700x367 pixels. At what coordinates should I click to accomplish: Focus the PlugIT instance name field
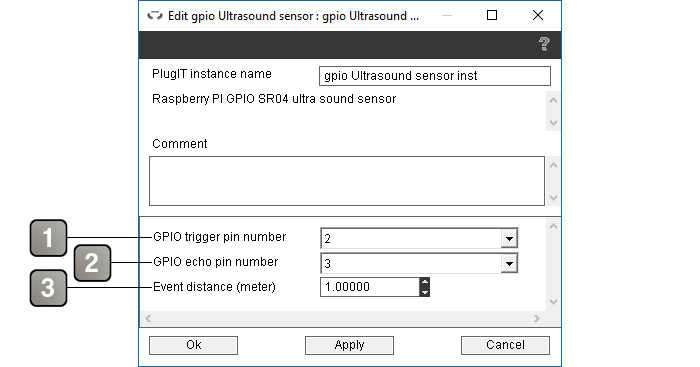(435, 76)
